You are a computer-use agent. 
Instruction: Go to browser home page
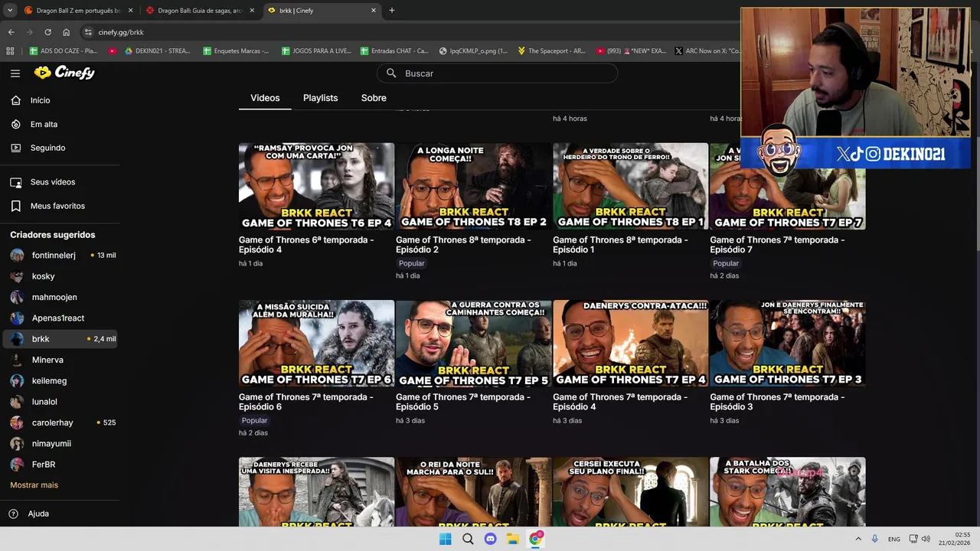pos(66,32)
